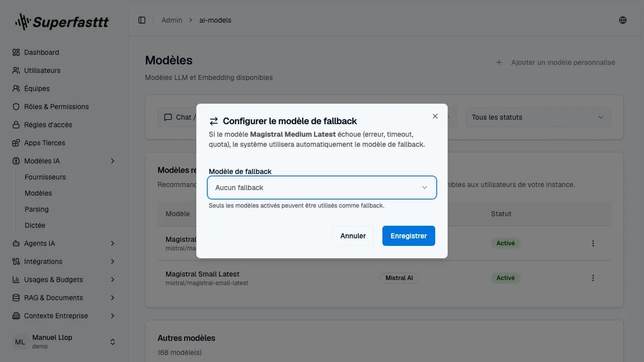
Task: Click the Rôles & Permissions shield icon
Action: click(x=16, y=107)
